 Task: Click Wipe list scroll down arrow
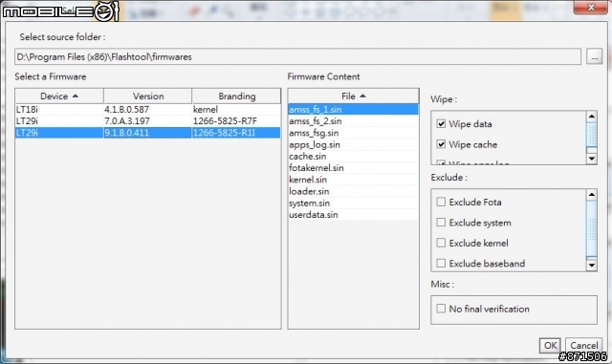pyautogui.click(x=592, y=159)
